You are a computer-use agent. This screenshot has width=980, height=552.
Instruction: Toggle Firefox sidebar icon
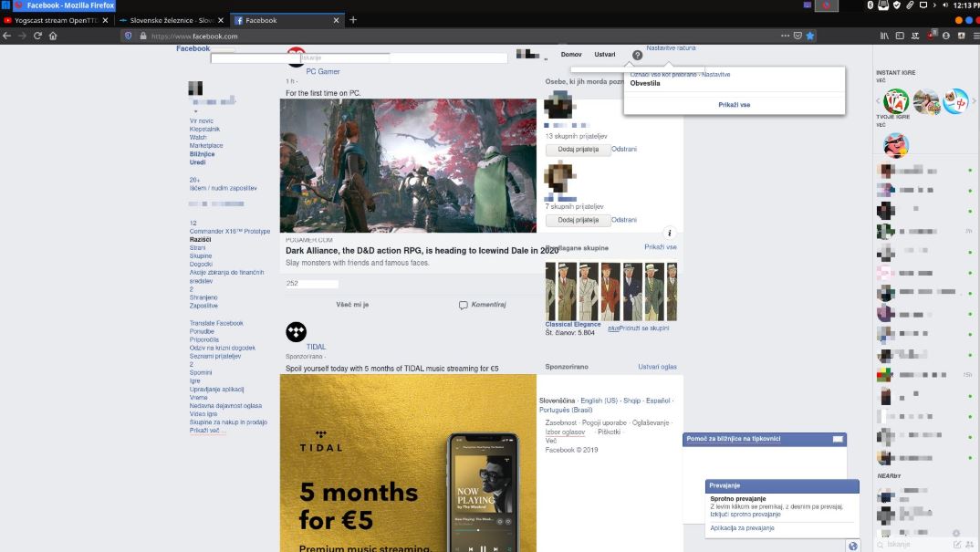click(x=900, y=36)
